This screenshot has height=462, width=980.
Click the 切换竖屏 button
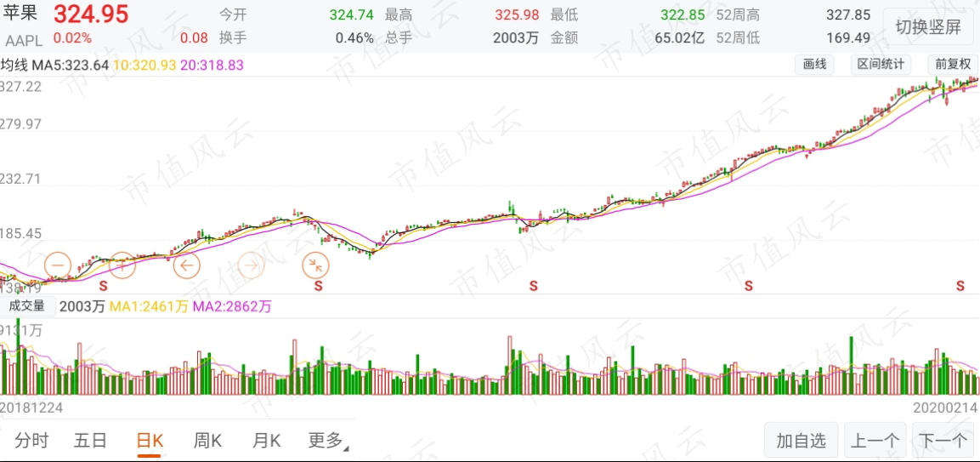click(928, 27)
